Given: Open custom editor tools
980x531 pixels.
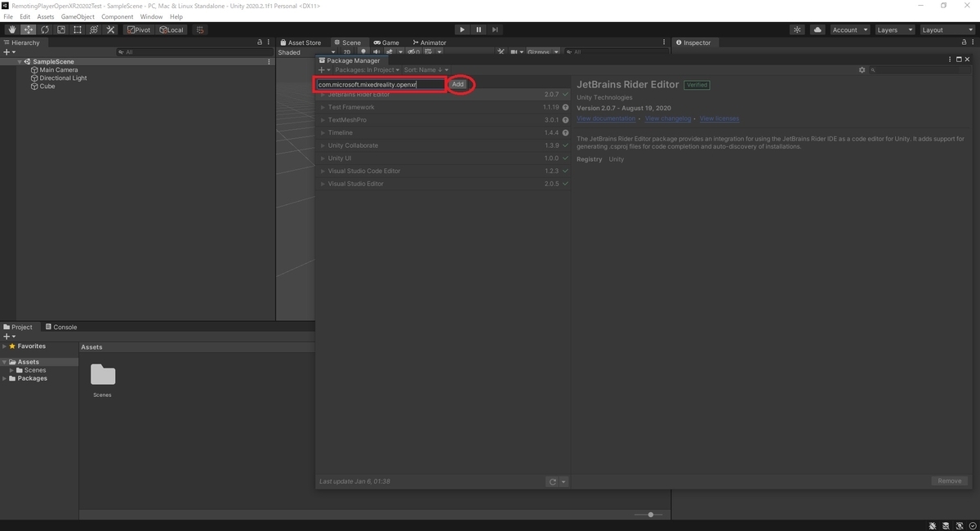Looking at the screenshot, I should click(110, 29).
